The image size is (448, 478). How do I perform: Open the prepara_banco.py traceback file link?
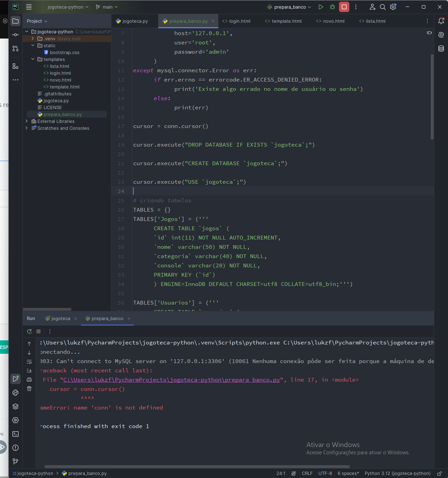tap(172, 380)
